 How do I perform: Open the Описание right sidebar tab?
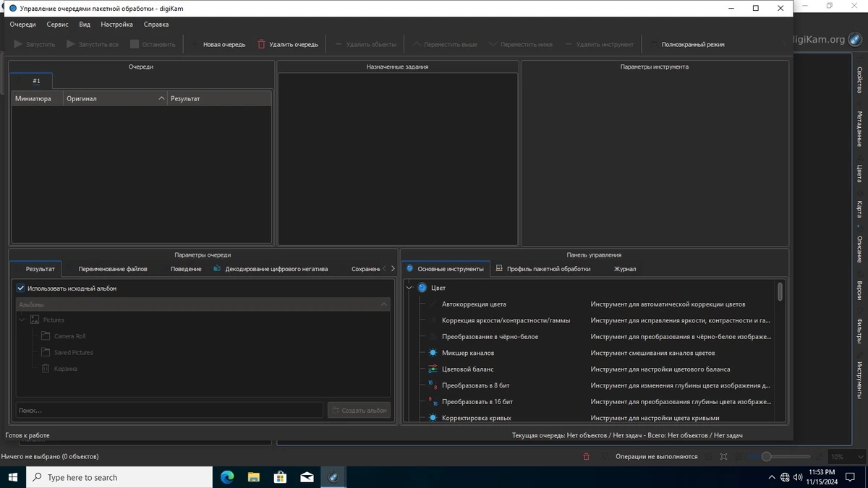tap(859, 249)
